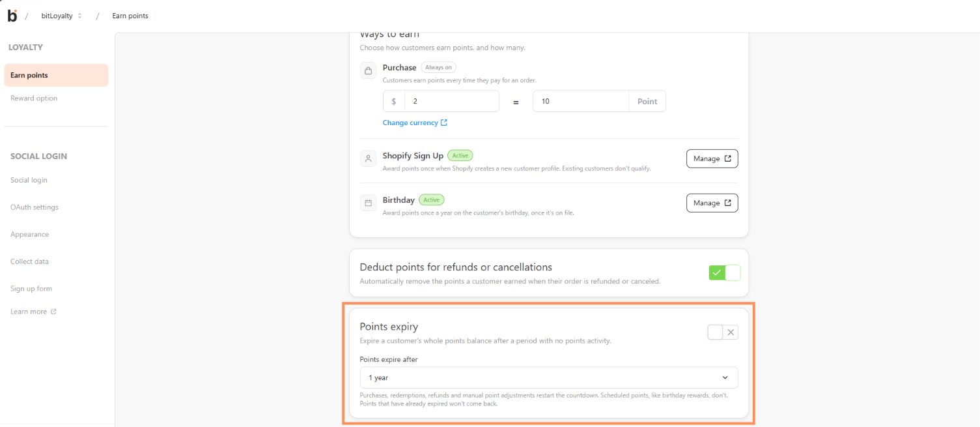
Task: Click Active badge beside Shopify Sign Up
Action: click(x=460, y=156)
